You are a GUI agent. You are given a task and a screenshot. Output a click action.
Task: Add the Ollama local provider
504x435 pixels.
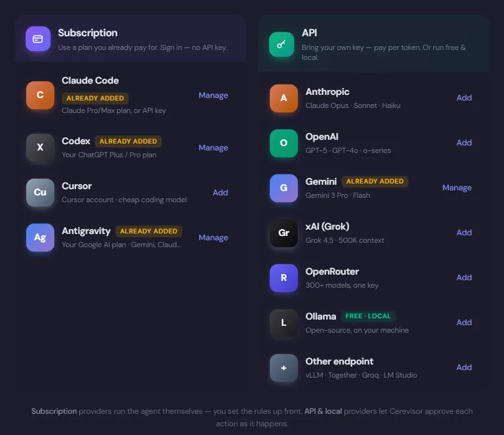(464, 323)
